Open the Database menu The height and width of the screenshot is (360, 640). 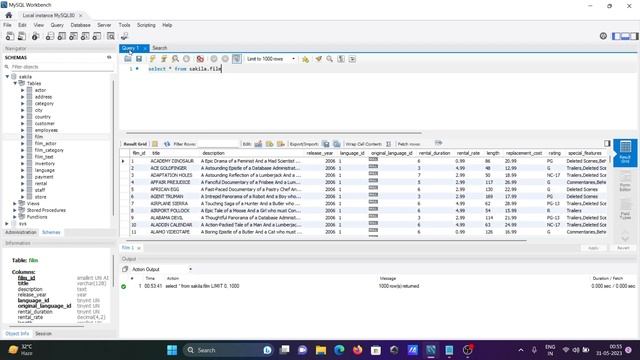80,25
